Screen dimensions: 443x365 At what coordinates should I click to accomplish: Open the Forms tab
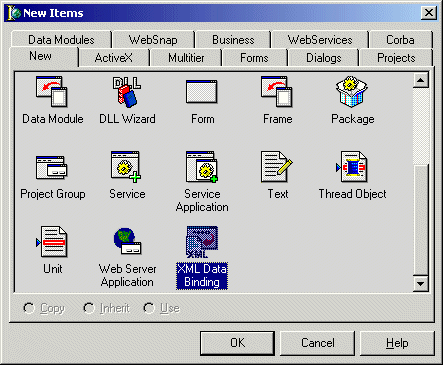click(x=254, y=58)
